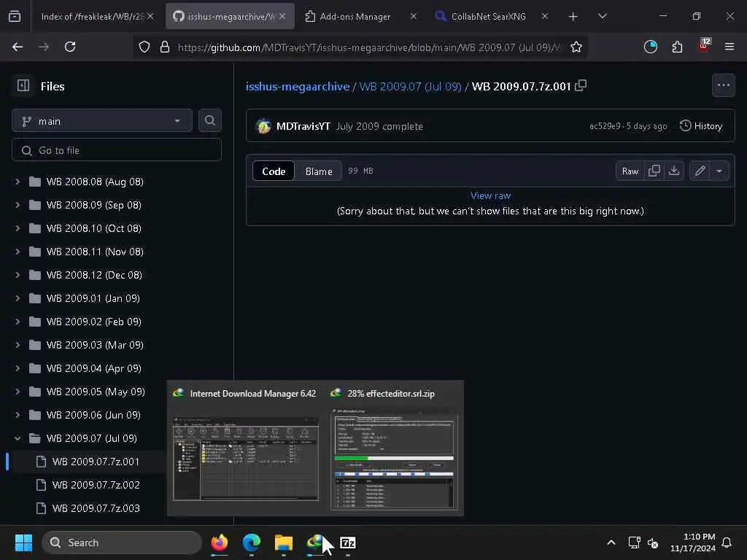The width and height of the screenshot is (747, 560).
Task: Download the raw file icon
Action: point(673,171)
